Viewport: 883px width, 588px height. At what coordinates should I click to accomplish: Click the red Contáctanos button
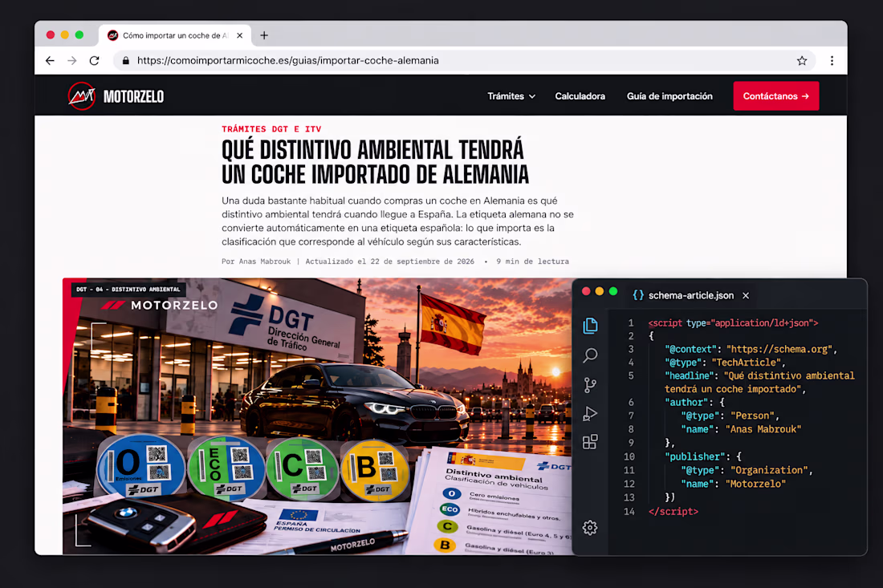(776, 96)
